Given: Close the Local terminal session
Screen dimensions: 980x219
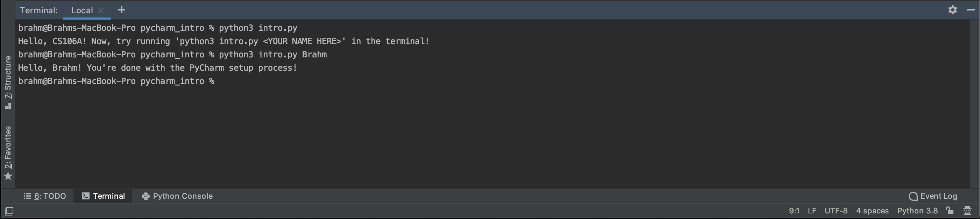Looking at the screenshot, I should tap(100, 10).
